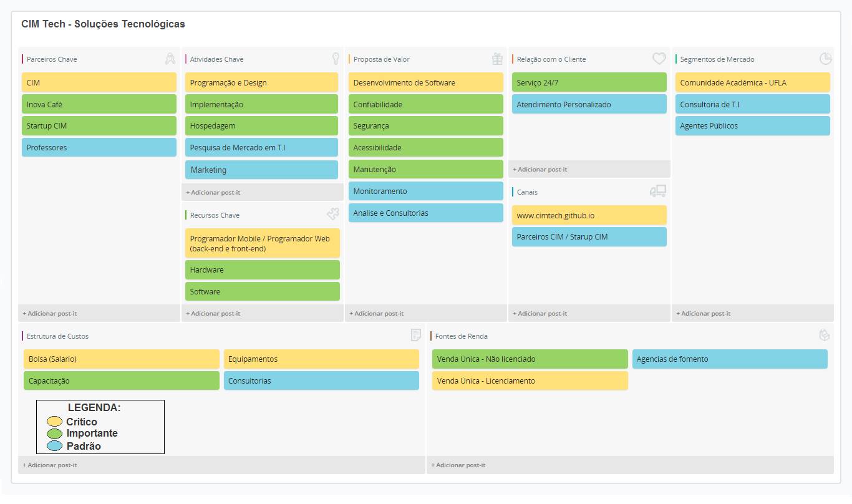The image size is (852, 504).
Task: Open Comunidade Acadêmica - UFLA post-it
Action: click(x=753, y=82)
